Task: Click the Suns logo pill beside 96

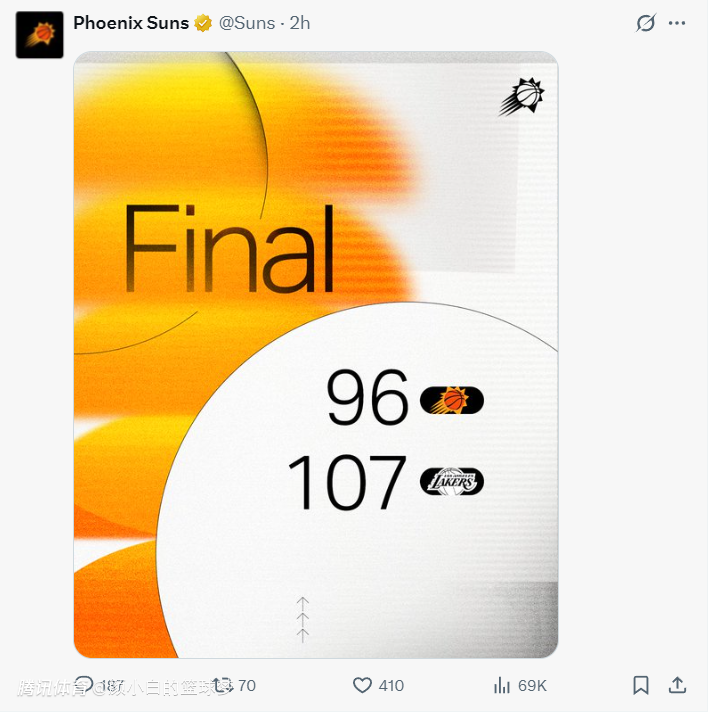Action: pos(452,400)
